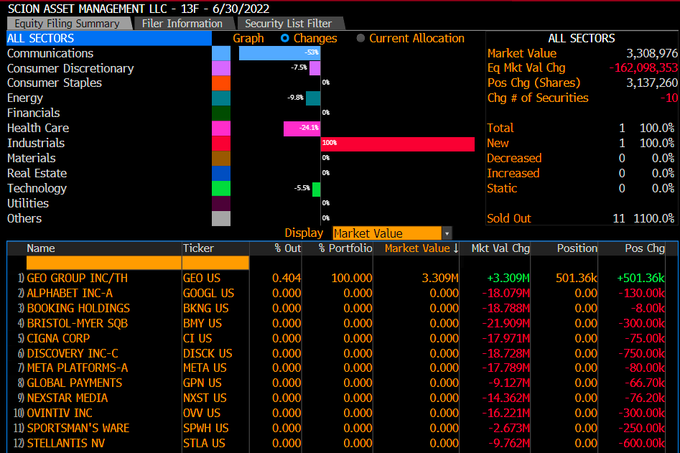Click the Ticker filter input field
680x453 pixels.
pos(216,263)
